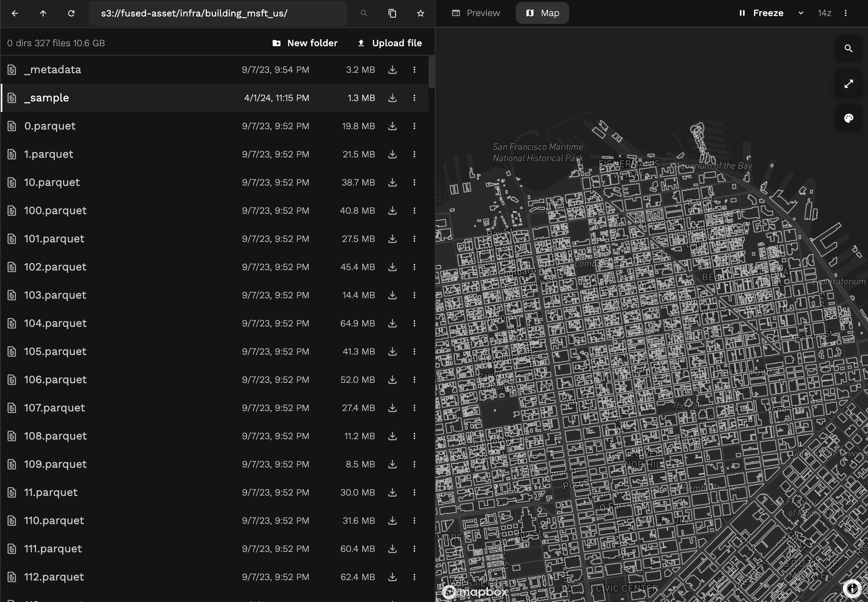Click the Mapbox logo link
Screen dimensions: 868x602
pos(475,592)
